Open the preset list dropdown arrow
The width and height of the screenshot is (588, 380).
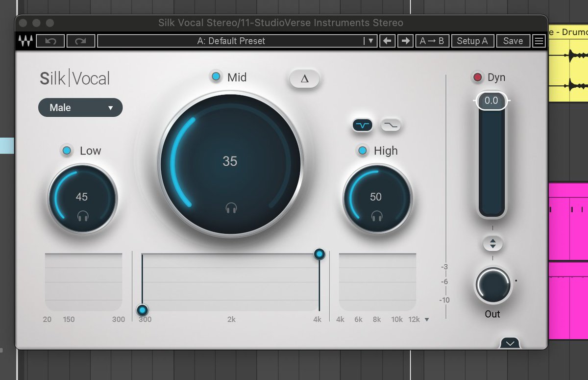tap(371, 41)
